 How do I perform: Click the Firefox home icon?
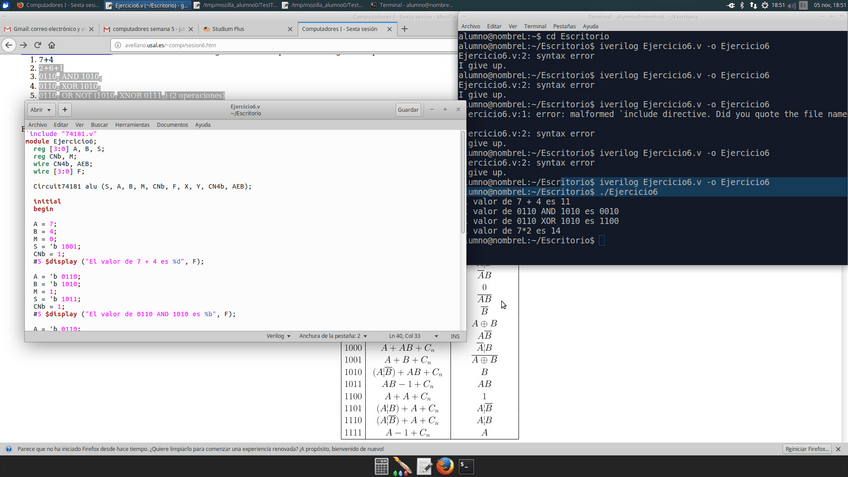click(x=52, y=45)
